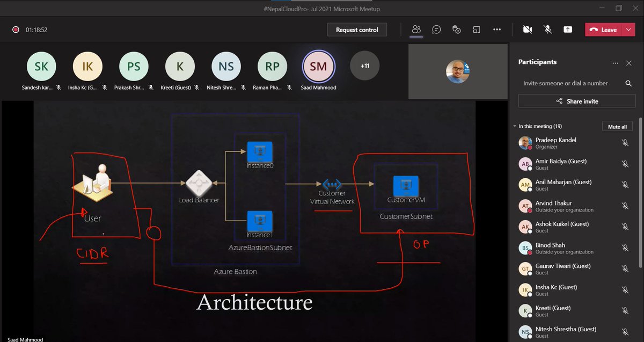This screenshot has height=342, width=644.
Task: Unmute the microphone
Action: [x=548, y=30]
